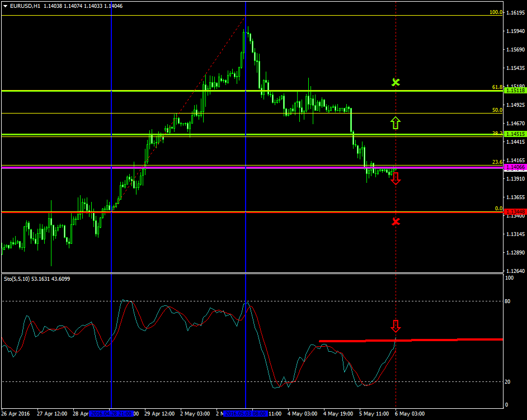Open the dropdown triangle beside EURUSD,H1

pyautogui.click(x=5, y=6)
